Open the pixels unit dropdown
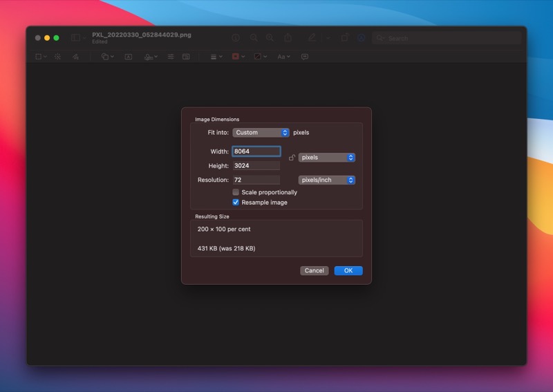The image size is (553, 392). point(326,158)
